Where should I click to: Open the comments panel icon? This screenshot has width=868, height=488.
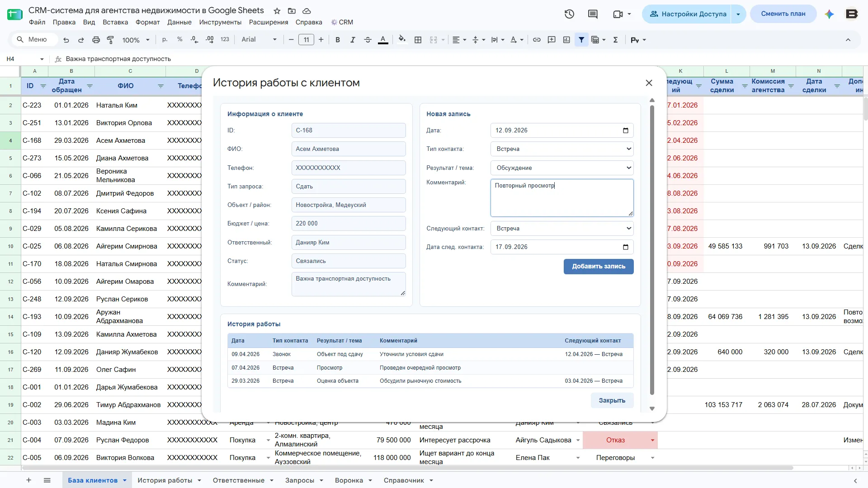coord(593,14)
